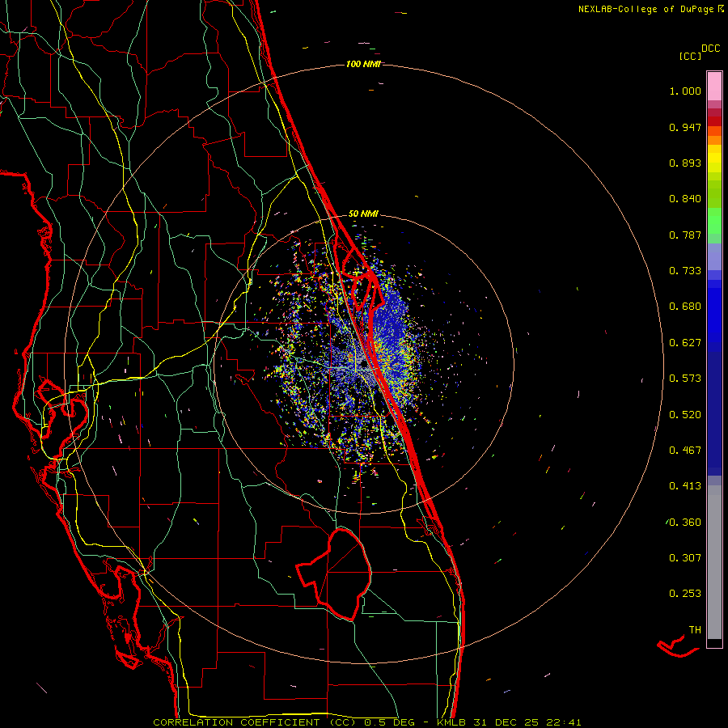Image resolution: width=728 pixels, height=728 pixels.
Task: Click the 0.413 scale label
Action: point(685,486)
